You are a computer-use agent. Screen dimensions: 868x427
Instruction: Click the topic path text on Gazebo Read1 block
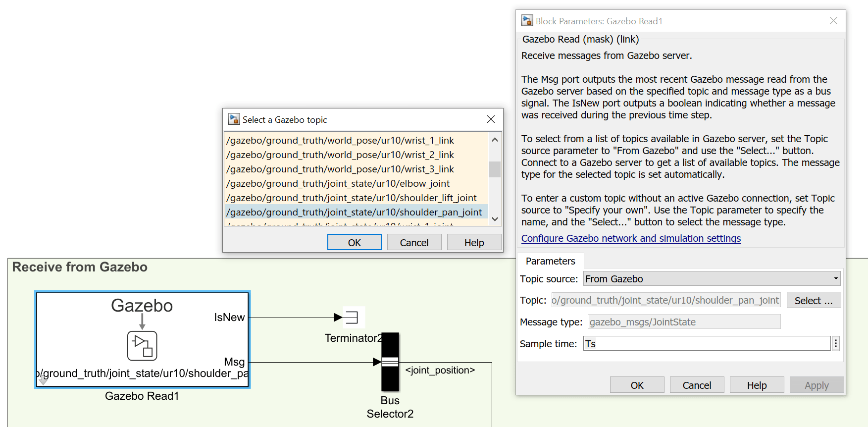click(x=143, y=373)
